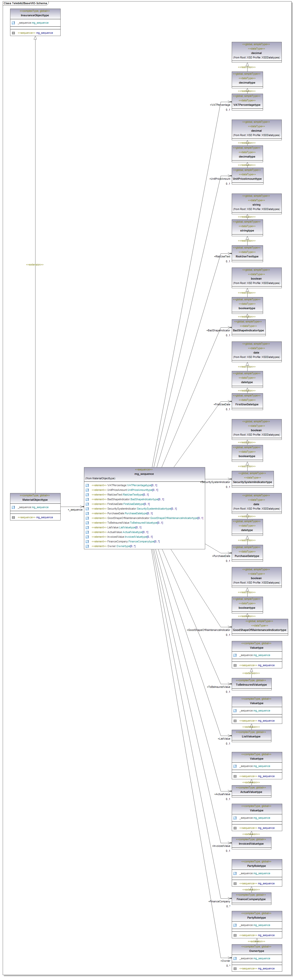Click the attribute icon beside _sequence in MaterialObjecttype
The height and width of the screenshot is (980, 298).
click(13, 507)
